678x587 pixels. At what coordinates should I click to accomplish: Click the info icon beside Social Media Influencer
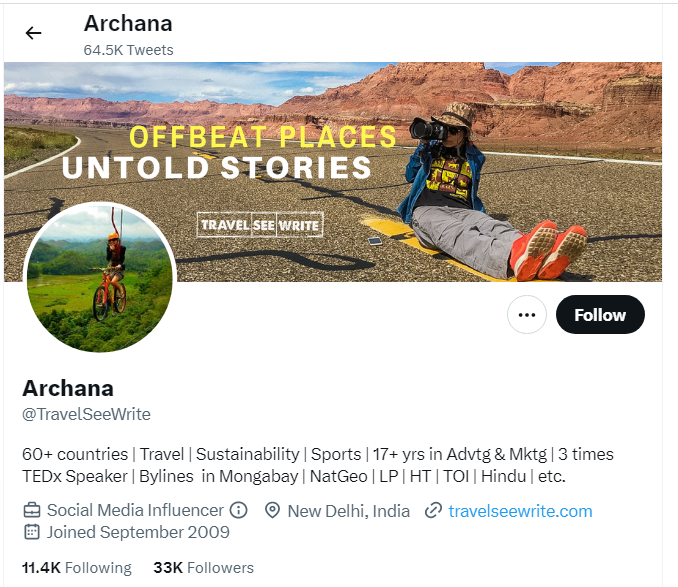click(x=238, y=510)
